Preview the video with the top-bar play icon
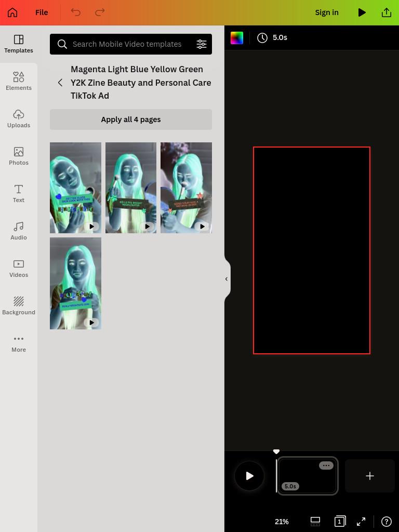Image resolution: width=399 pixels, height=532 pixels. pos(362,12)
